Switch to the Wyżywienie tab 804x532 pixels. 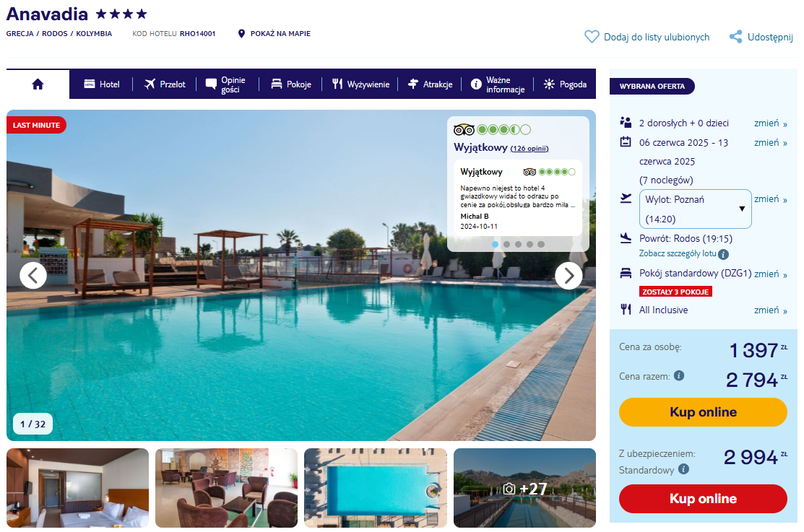point(361,84)
